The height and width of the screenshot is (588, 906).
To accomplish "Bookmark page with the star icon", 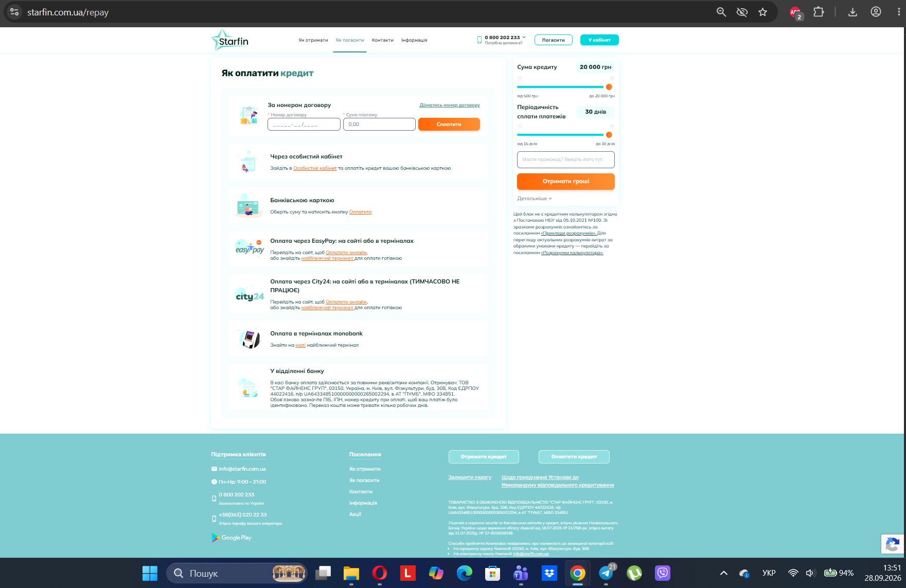I will click(762, 12).
